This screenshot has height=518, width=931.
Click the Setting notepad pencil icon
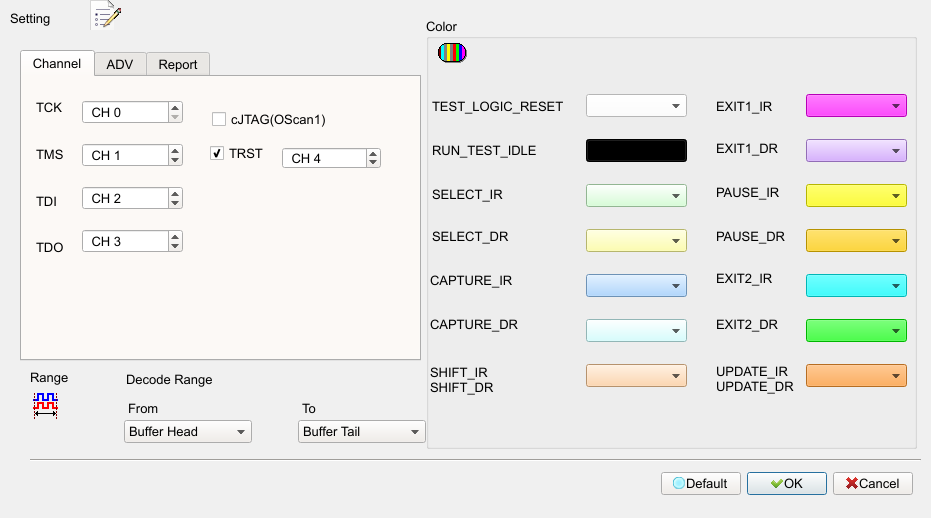tap(107, 15)
